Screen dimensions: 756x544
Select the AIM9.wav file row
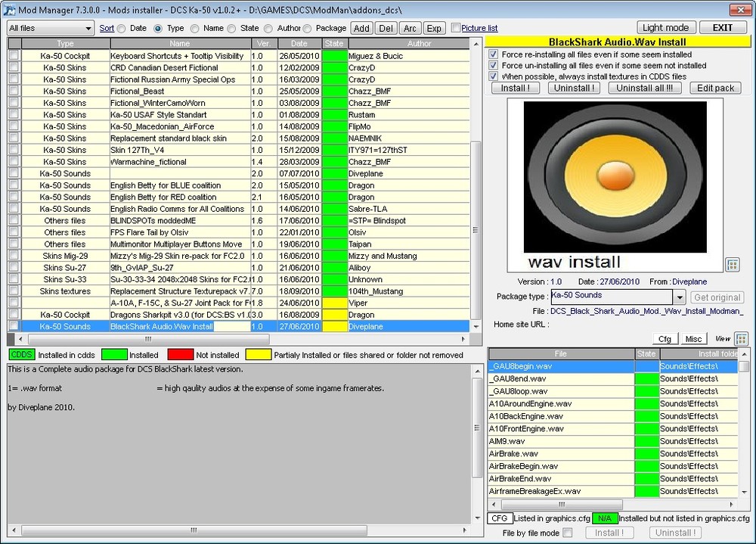[x=561, y=441]
